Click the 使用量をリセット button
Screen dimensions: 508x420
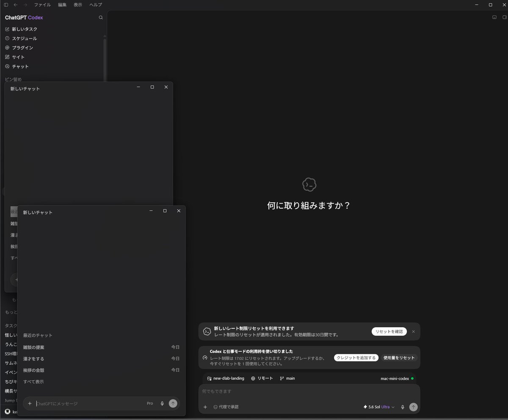coord(399,358)
